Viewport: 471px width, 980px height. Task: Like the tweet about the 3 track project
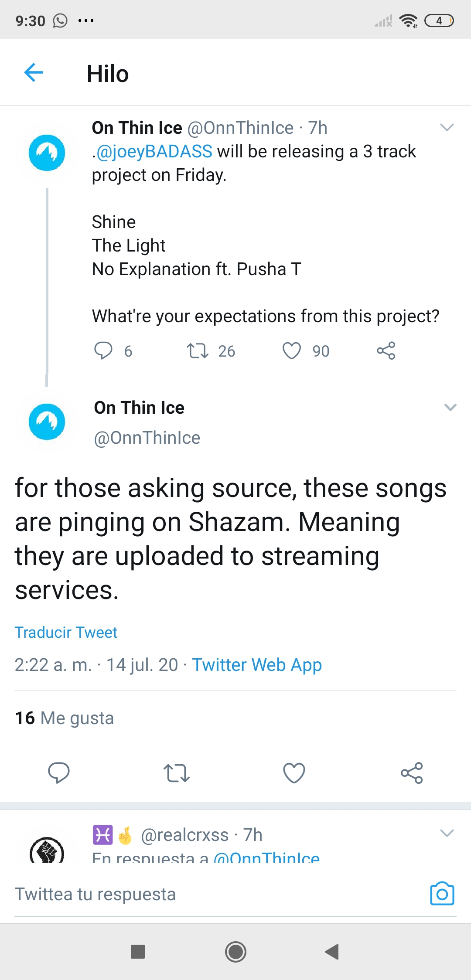(293, 350)
